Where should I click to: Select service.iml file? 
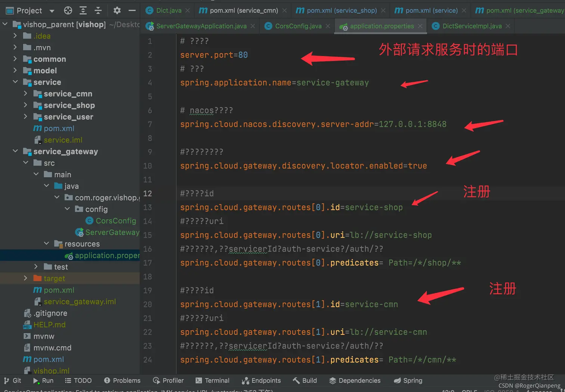63,140
